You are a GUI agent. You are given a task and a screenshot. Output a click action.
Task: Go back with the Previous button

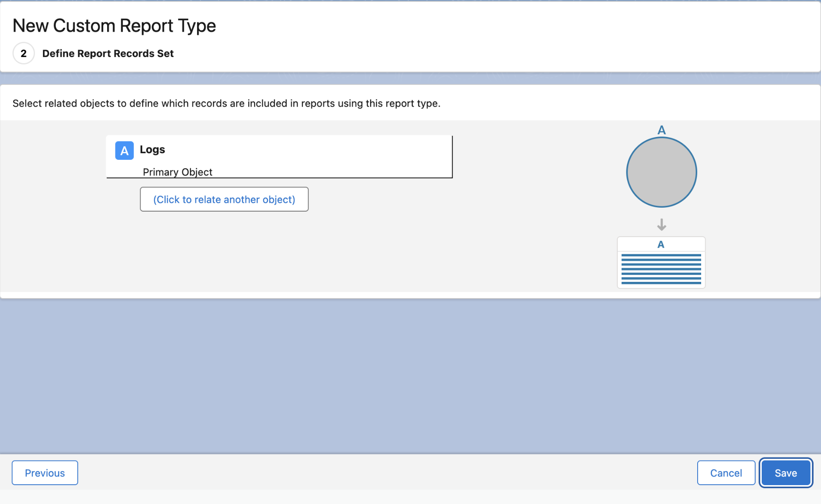coord(45,473)
